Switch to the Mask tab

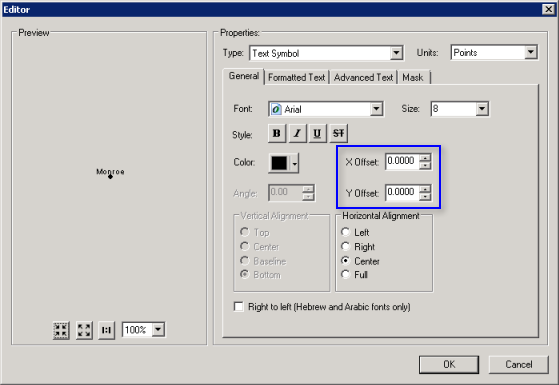413,77
